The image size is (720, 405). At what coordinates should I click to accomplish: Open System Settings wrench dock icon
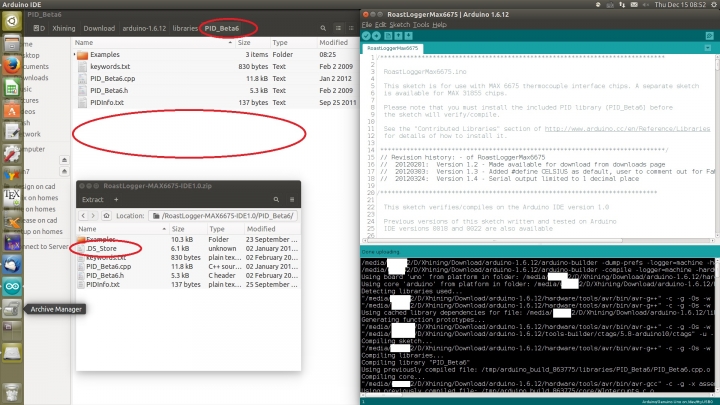[12, 154]
